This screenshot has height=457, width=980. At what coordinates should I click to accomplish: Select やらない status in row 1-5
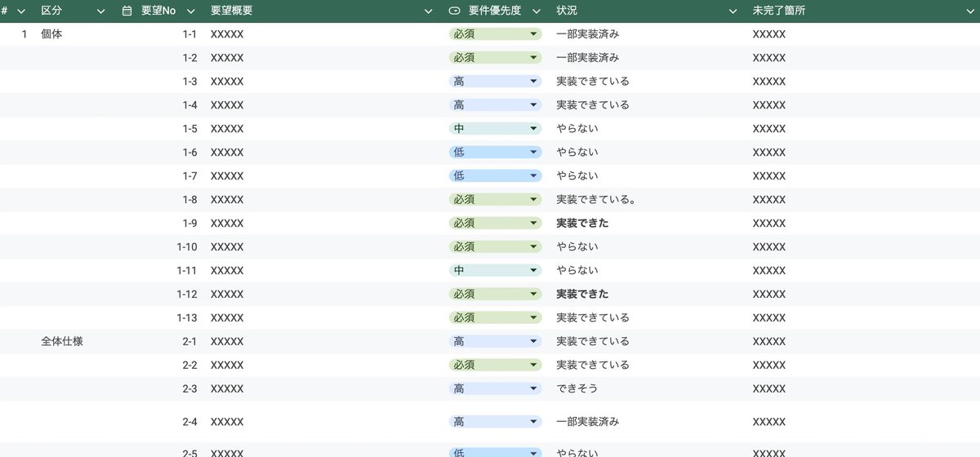pyautogui.click(x=577, y=129)
